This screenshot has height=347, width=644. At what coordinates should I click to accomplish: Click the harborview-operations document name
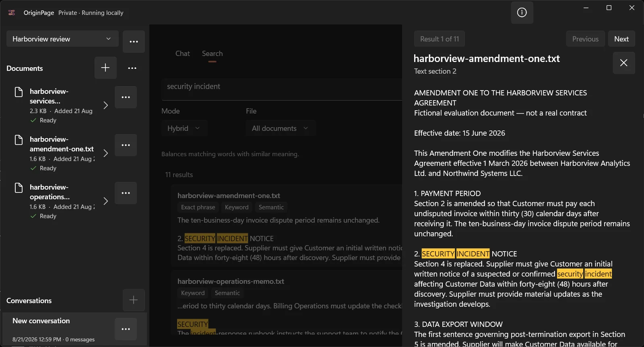[50, 192]
